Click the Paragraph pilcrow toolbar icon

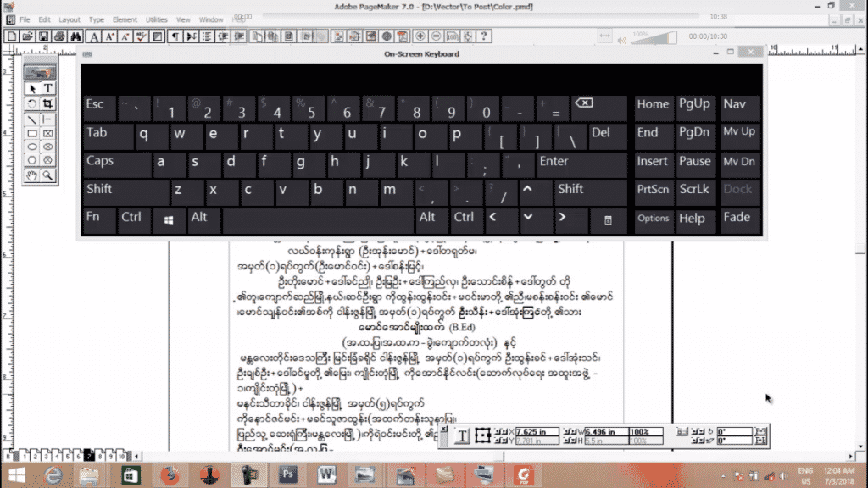[175, 36]
